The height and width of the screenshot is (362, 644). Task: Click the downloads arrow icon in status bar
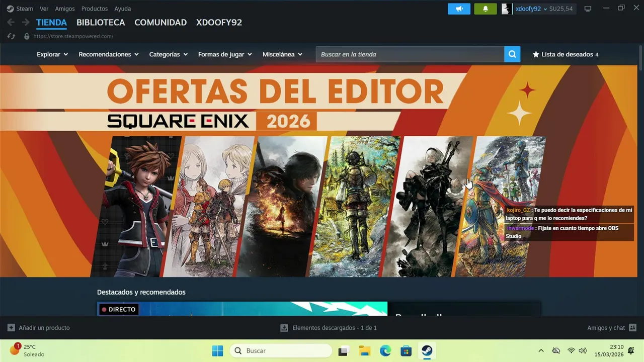284,328
